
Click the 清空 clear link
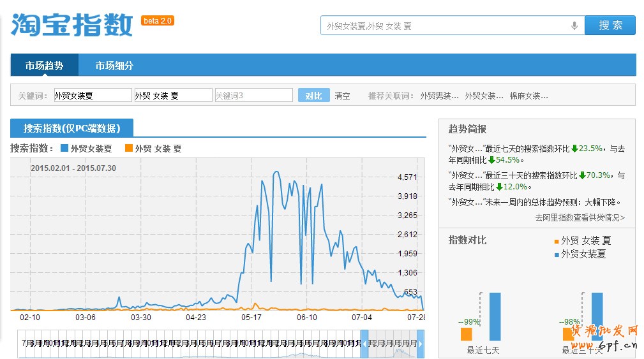point(341,96)
